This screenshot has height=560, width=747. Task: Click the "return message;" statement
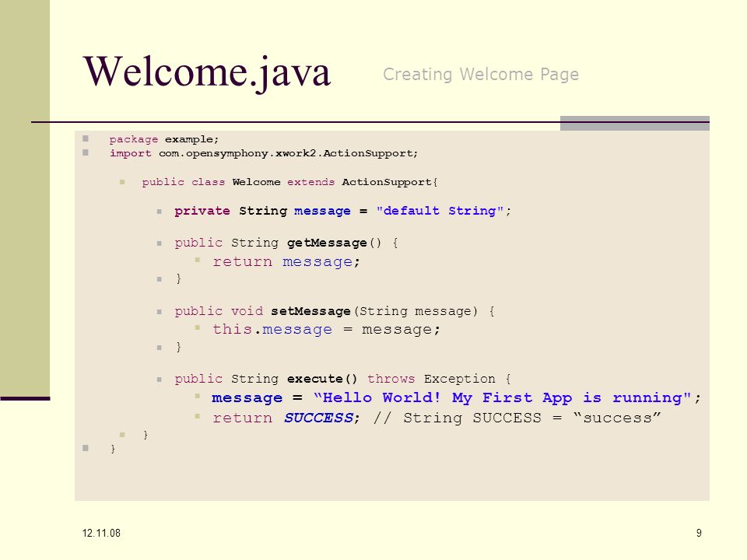[286, 262]
